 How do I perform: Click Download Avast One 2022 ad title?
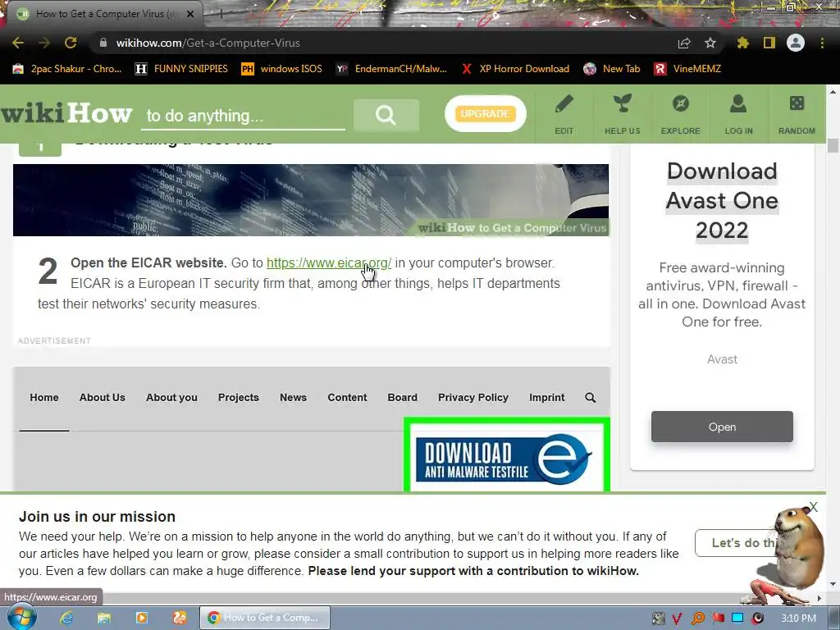click(722, 201)
